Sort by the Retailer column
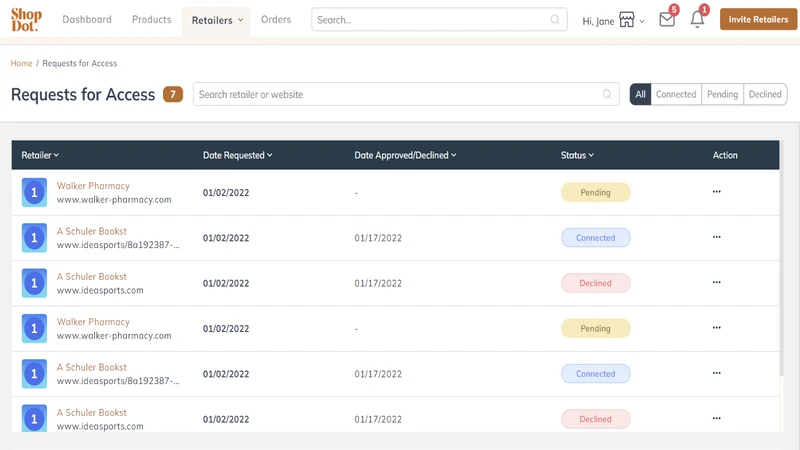Viewport: 800px width, 450px height. click(x=40, y=155)
